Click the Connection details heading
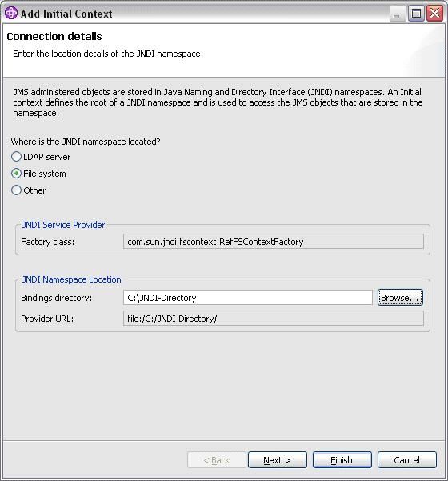The width and height of the screenshot is (448, 481). pyautogui.click(x=54, y=37)
